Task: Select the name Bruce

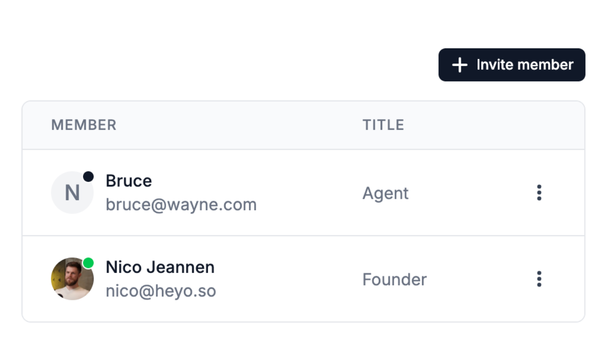Action: [x=129, y=181]
